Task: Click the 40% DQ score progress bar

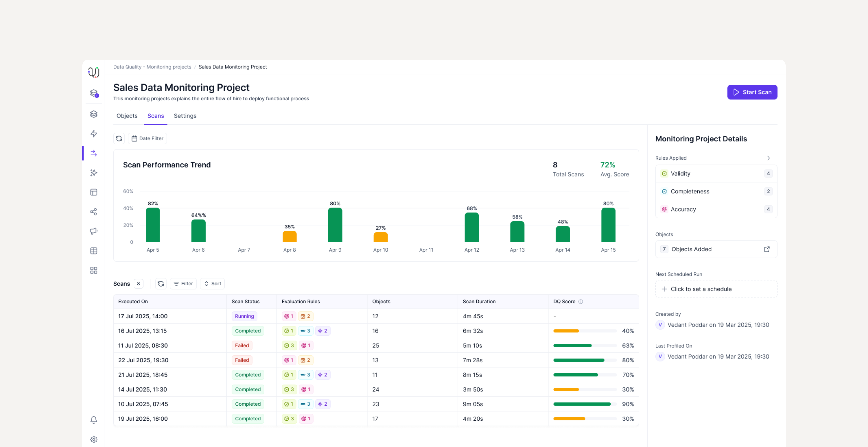Action: 585,331
